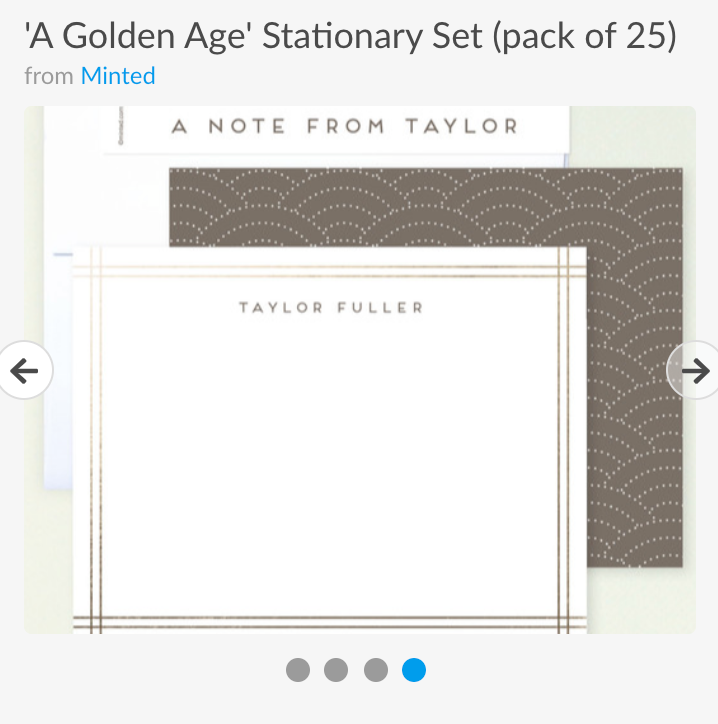Click the gray 'from' label
This screenshot has height=724, width=718.
[x=49, y=76]
